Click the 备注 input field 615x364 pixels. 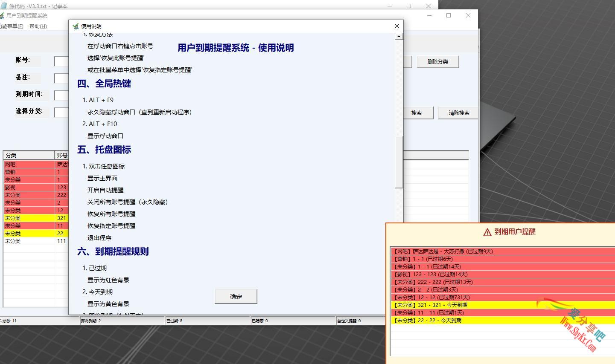61,78
